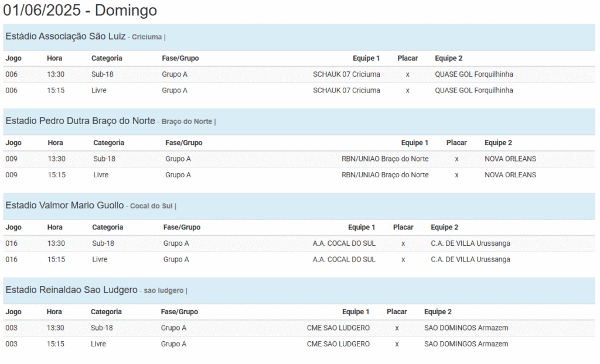Screen dimensions: 600x364
Task: Click the Estadio Reinaldao Sao Ludgero heading
Action: 71,290
